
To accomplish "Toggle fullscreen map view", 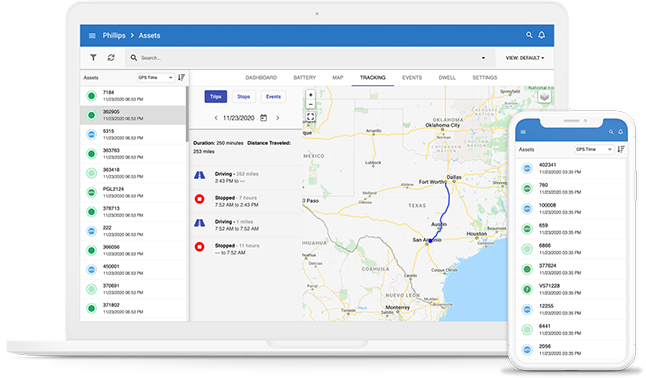I will (311, 117).
